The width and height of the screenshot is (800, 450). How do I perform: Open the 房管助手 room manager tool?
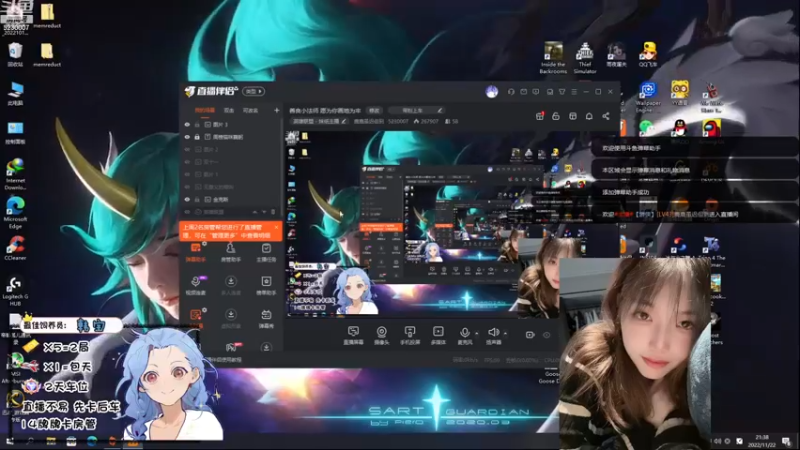pos(231,253)
